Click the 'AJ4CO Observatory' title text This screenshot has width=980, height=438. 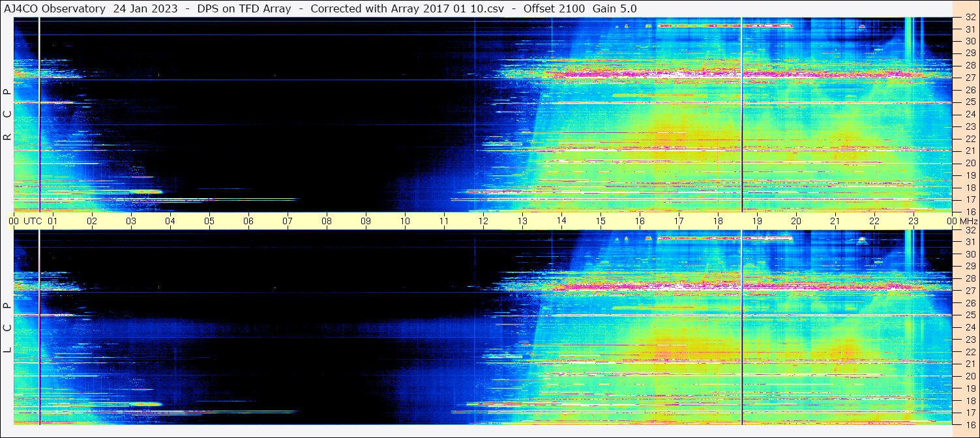[x=55, y=8]
